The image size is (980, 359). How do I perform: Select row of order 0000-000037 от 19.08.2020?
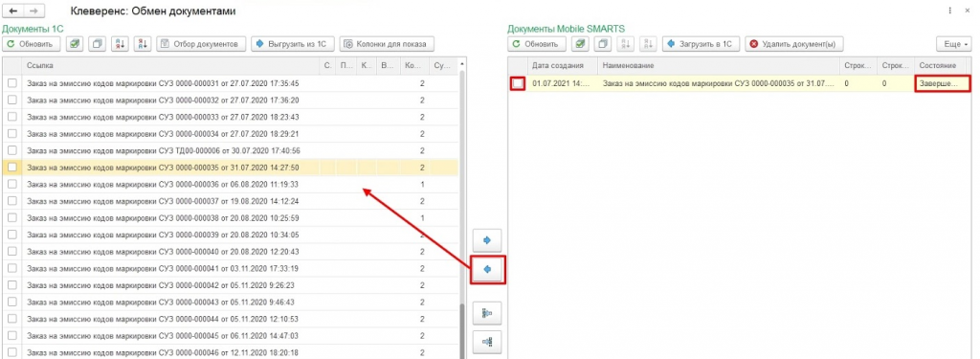pyautogui.click(x=230, y=201)
